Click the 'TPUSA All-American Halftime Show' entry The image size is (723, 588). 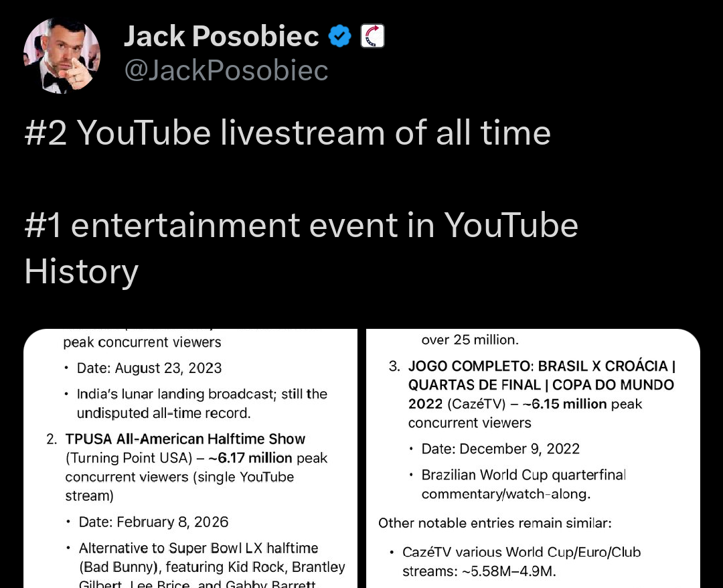(185, 439)
